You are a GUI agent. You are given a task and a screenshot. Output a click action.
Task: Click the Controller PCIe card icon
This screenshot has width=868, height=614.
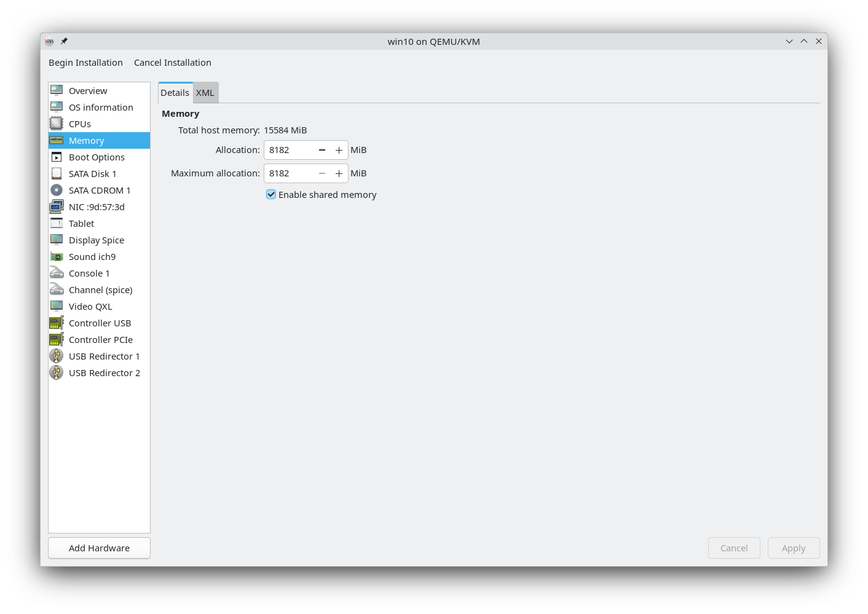57,339
